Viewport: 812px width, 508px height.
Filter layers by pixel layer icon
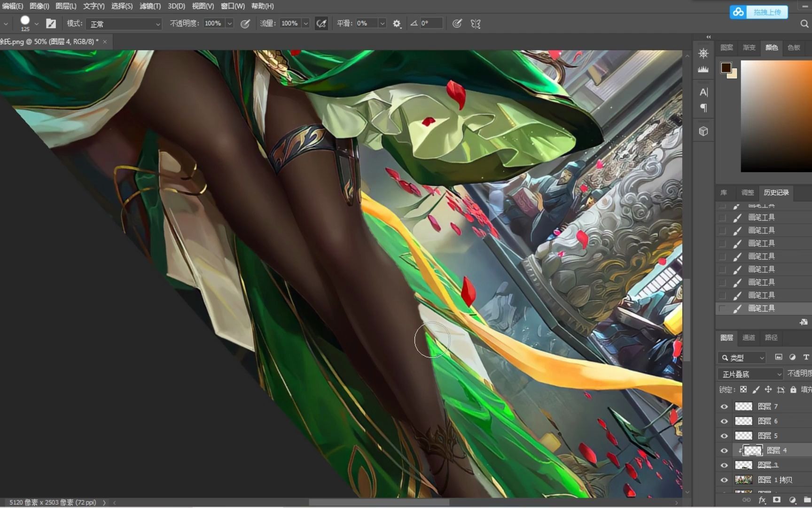(x=779, y=357)
